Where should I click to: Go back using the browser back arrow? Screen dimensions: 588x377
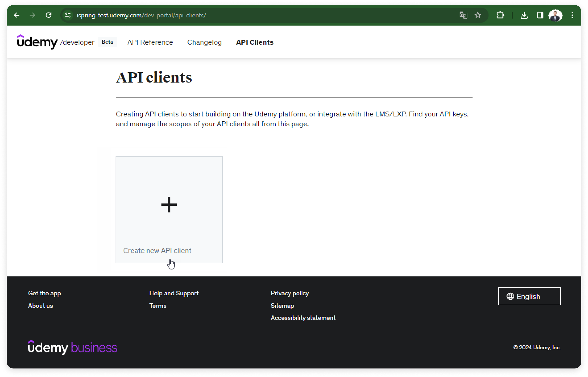pos(17,15)
